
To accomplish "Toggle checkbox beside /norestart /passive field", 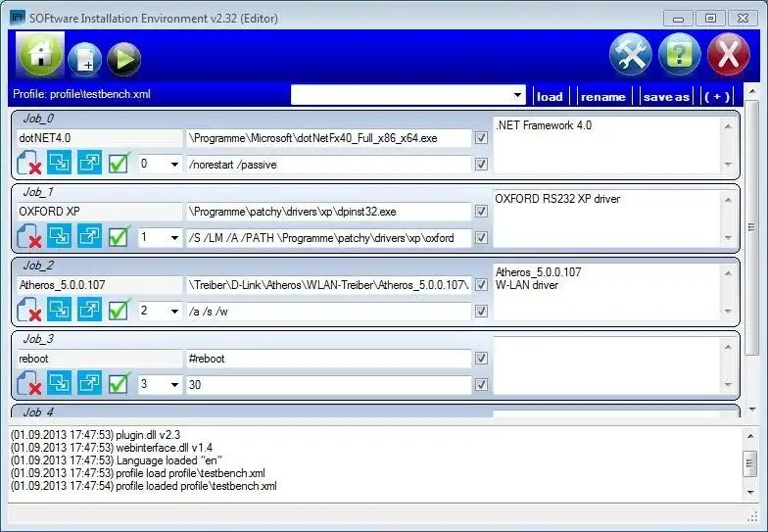I will click(482, 165).
